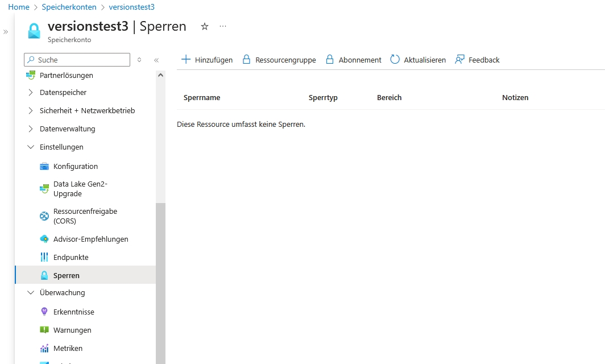The height and width of the screenshot is (364, 605).
Task: Open the ellipsis more options menu
Action: (223, 27)
